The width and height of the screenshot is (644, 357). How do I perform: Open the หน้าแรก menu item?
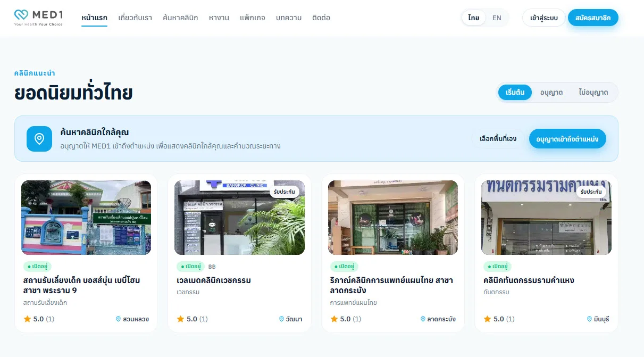pyautogui.click(x=94, y=18)
